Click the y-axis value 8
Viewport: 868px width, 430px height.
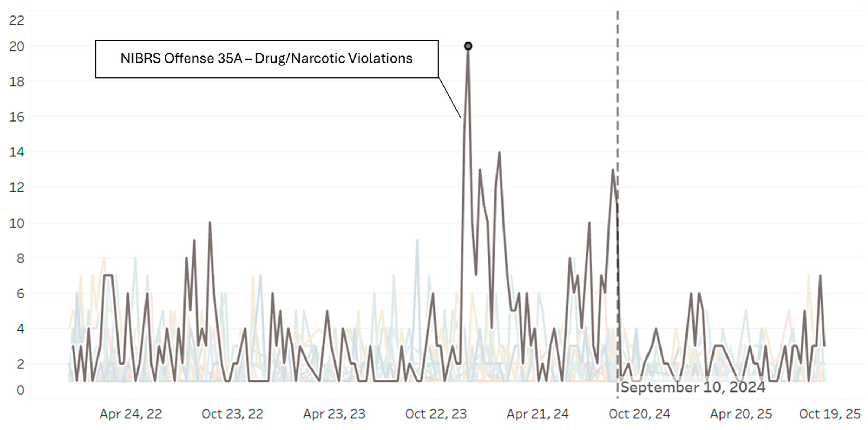pyautogui.click(x=20, y=258)
